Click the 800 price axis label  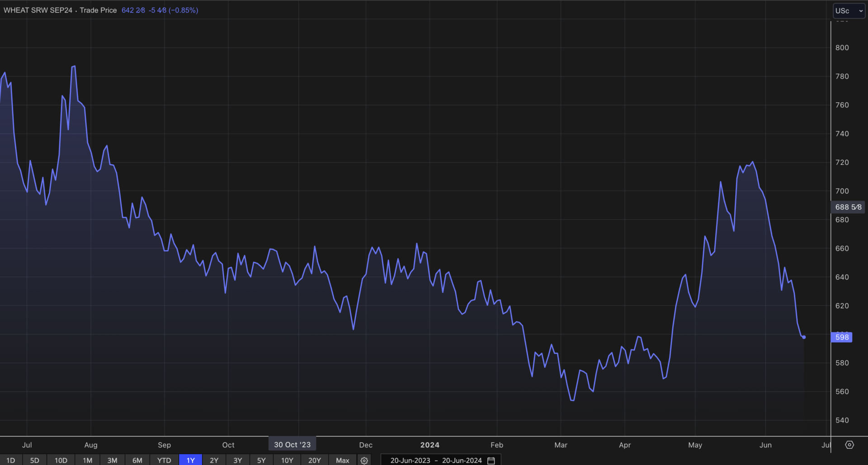coord(842,47)
